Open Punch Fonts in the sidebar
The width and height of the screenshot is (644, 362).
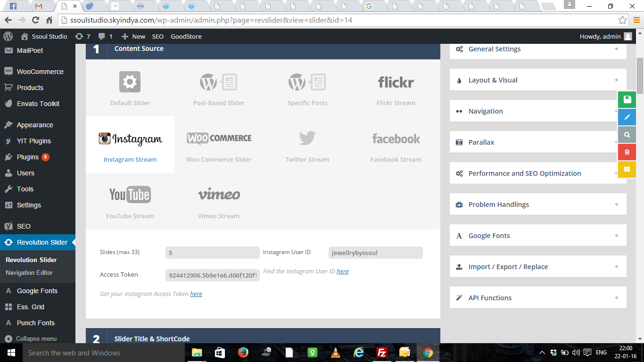point(38,323)
